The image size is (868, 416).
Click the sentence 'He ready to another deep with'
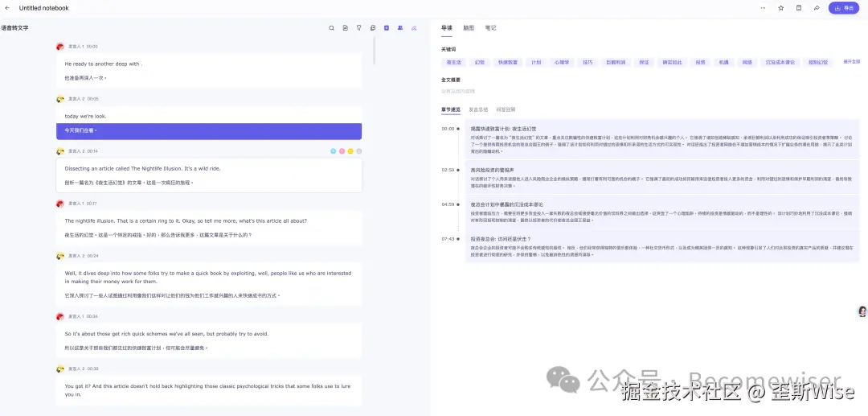(104, 64)
